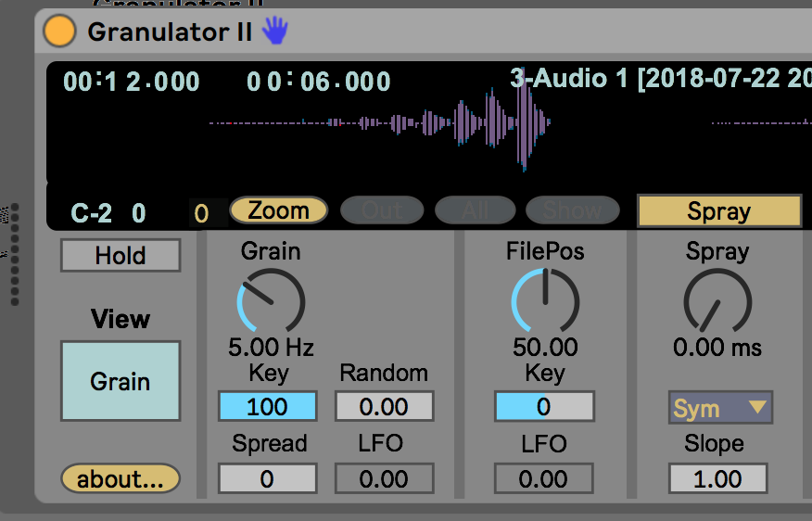
Task: Click the dimmed All button
Action: pyautogui.click(x=476, y=210)
